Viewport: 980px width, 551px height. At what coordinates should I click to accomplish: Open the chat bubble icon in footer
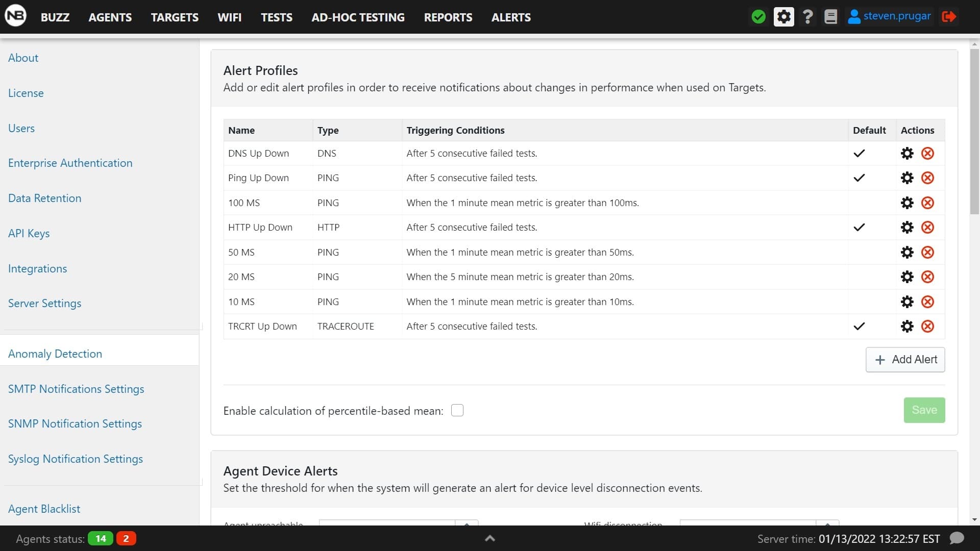pyautogui.click(x=957, y=538)
